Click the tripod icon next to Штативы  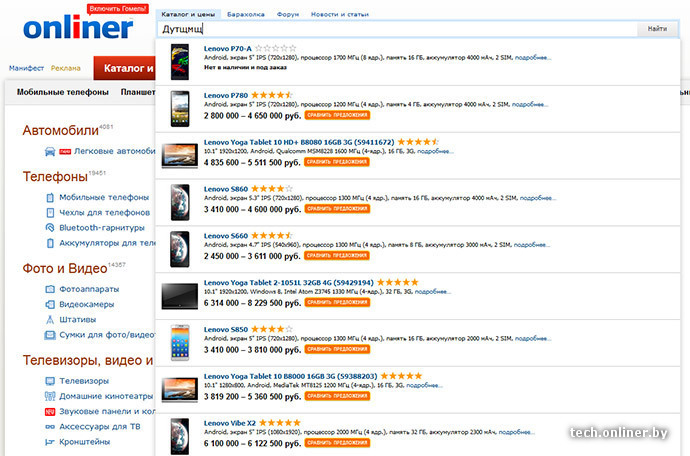[50, 320]
